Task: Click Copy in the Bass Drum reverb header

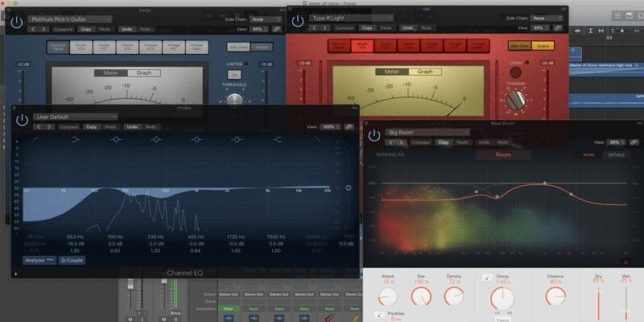Action: pos(444,142)
